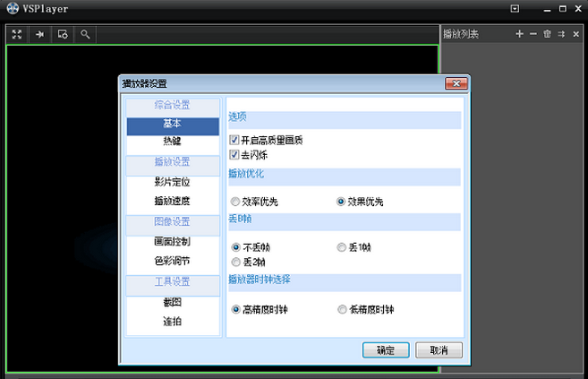
Task: Click the fullscreen icon in the player toolbar
Action: pyautogui.click(x=17, y=34)
